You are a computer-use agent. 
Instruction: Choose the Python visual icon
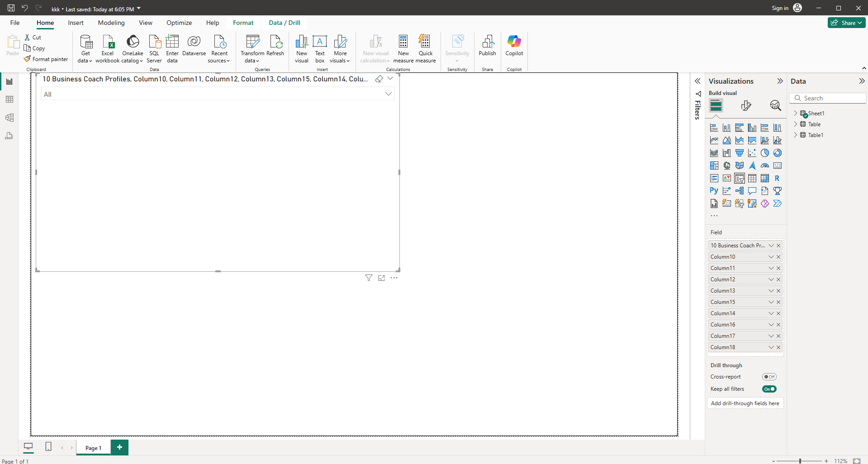tap(714, 191)
